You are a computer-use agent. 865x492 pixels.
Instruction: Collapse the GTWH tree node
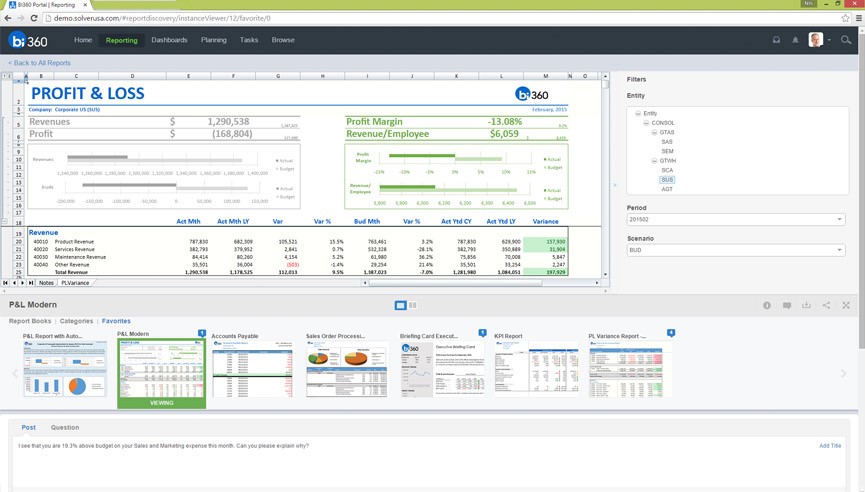pos(654,160)
